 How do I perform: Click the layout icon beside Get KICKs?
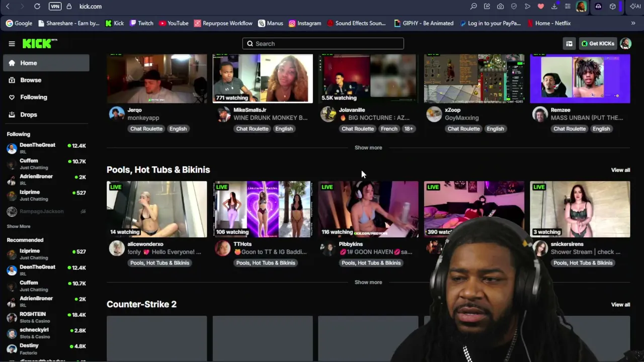point(569,44)
